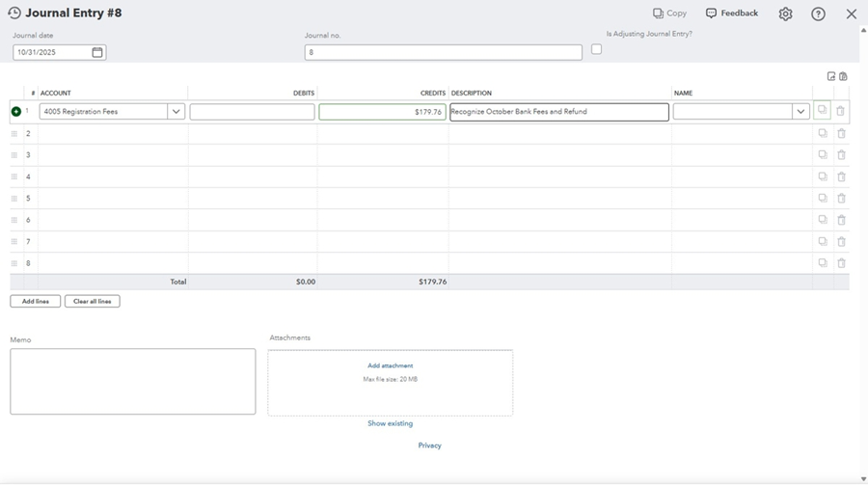Screen dimensions: 868x485
Task: Open the Show existing attachments link
Action: (390, 423)
